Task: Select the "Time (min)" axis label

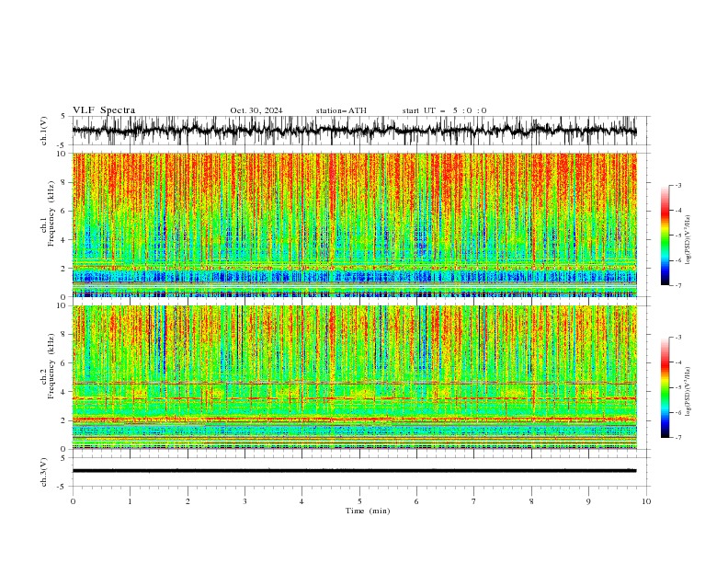Action: pyautogui.click(x=368, y=511)
